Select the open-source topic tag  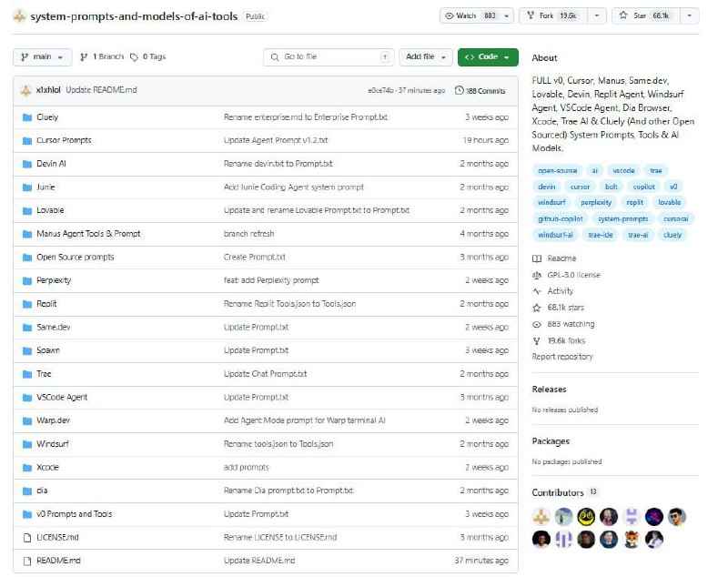click(x=557, y=171)
